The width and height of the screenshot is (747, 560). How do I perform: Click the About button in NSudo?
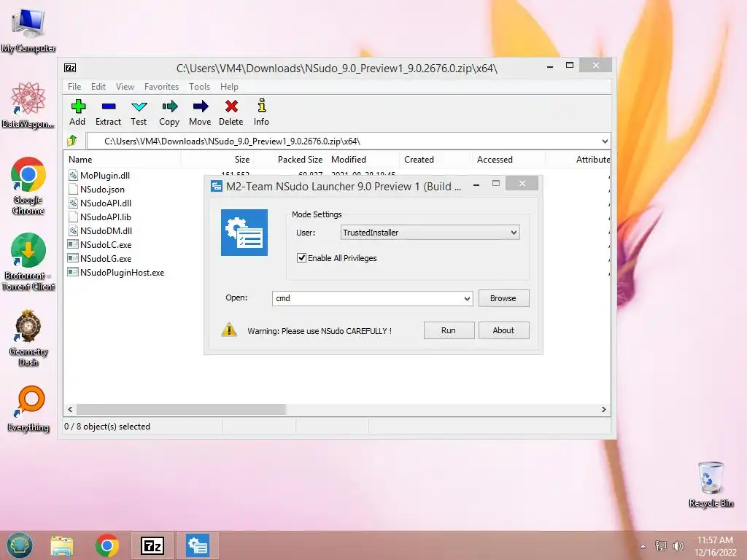(503, 330)
